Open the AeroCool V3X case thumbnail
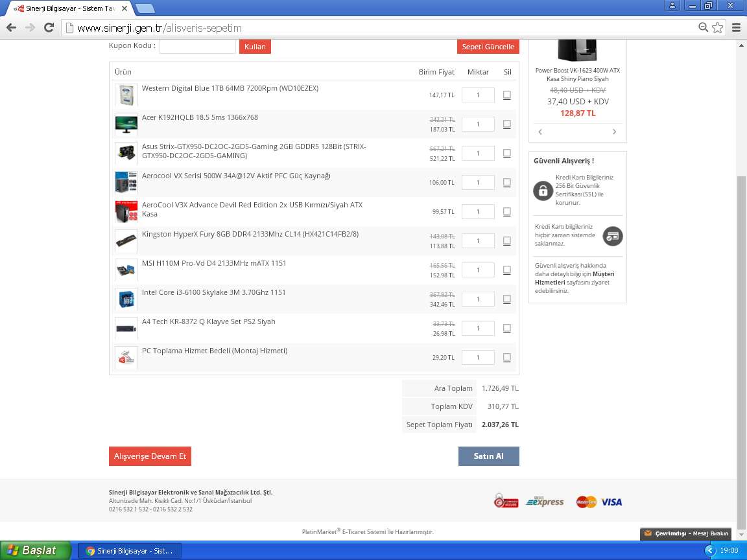The image size is (747, 560). pyautogui.click(x=126, y=211)
